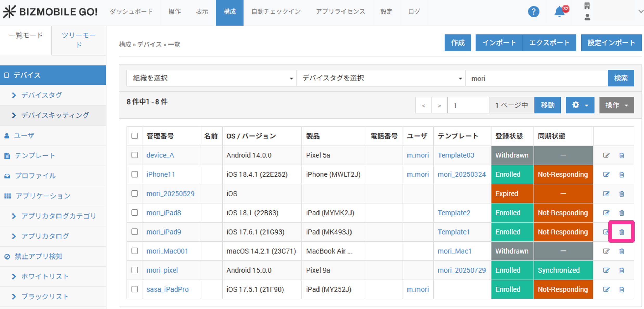
Task: Open the ダッシュボード menu item
Action: tap(131, 12)
